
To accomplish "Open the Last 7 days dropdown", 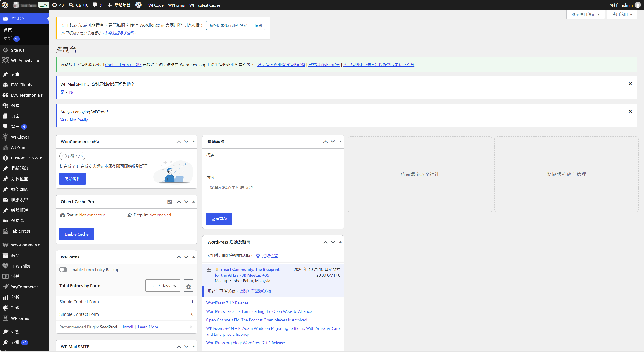I will pyautogui.click(x=163, y=286).
